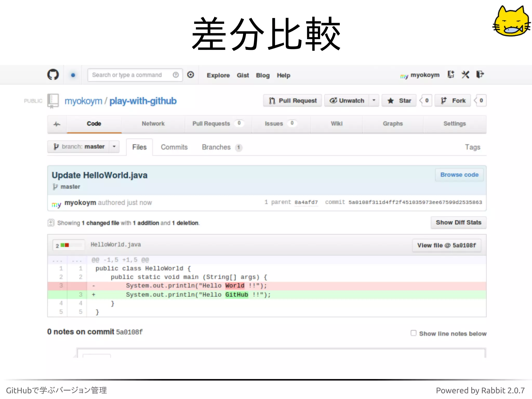Switch to the Wiki tab
532x399 pixels.
coord(337,124)
